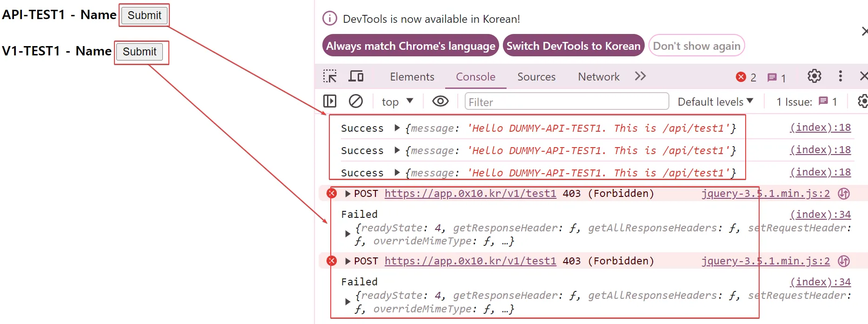Screen dimensions: 868x324
Task: Expand the first POST 403 error entry
Action: (347, 194)
